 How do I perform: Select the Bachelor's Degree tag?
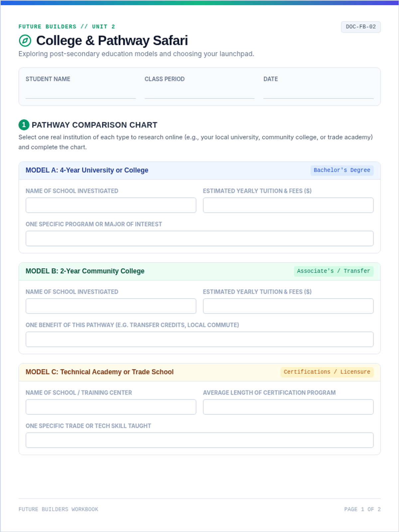tap(342, 170)
